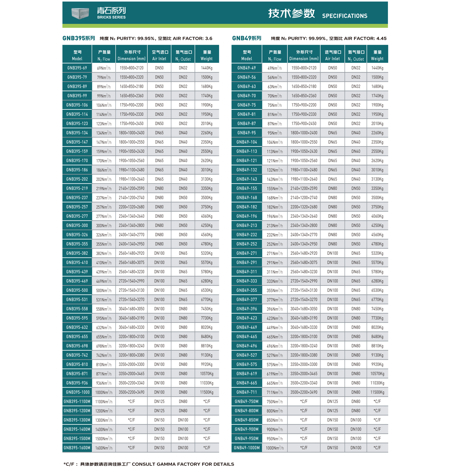Viewport: 449px width, 476px height.
Task: Click the GNB395 purity 99.95% description
Action: [x=156, y=38]
